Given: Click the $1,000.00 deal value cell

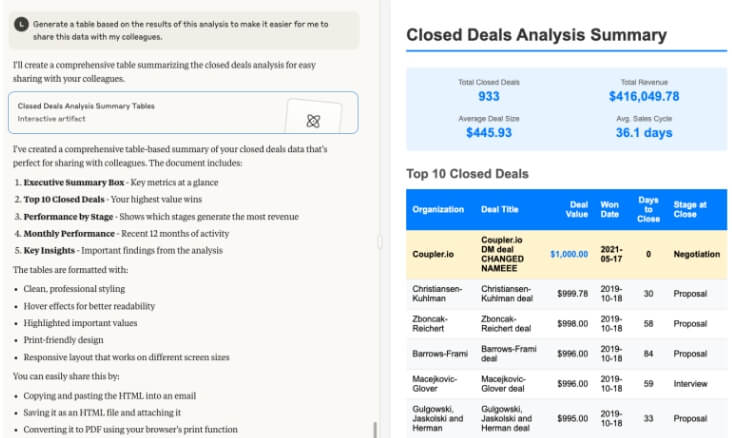Looking at the screenshot, I should [568, 254].
